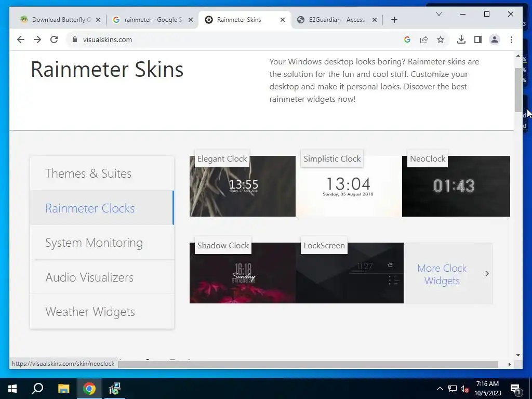Close the Rainmeter Skins tab
The image size is (532, 399).
tap(282, 20)
